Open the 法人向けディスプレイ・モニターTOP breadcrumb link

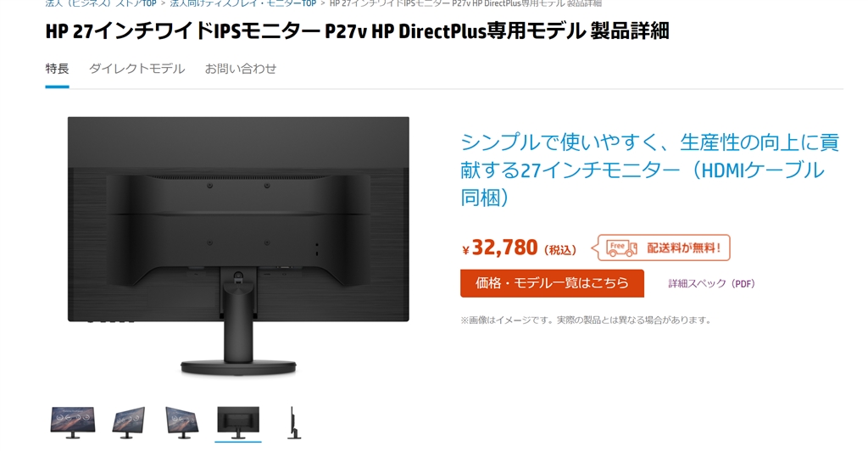coord(243,3)
